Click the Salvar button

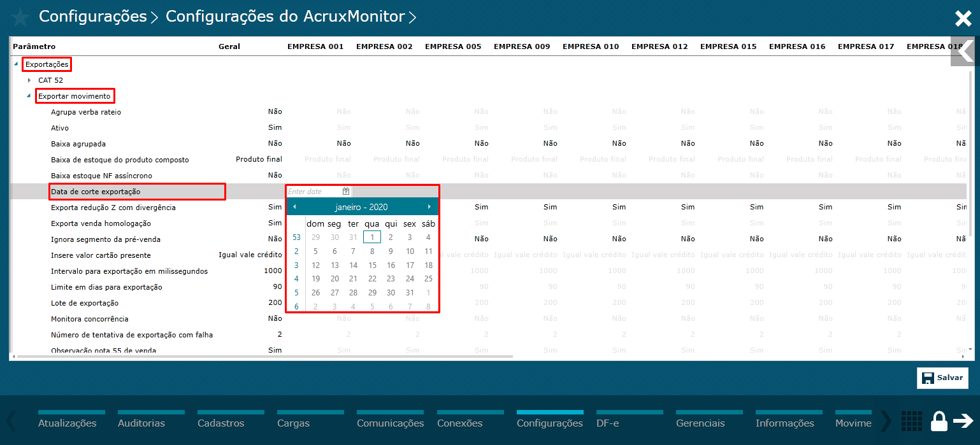(942, 378)
